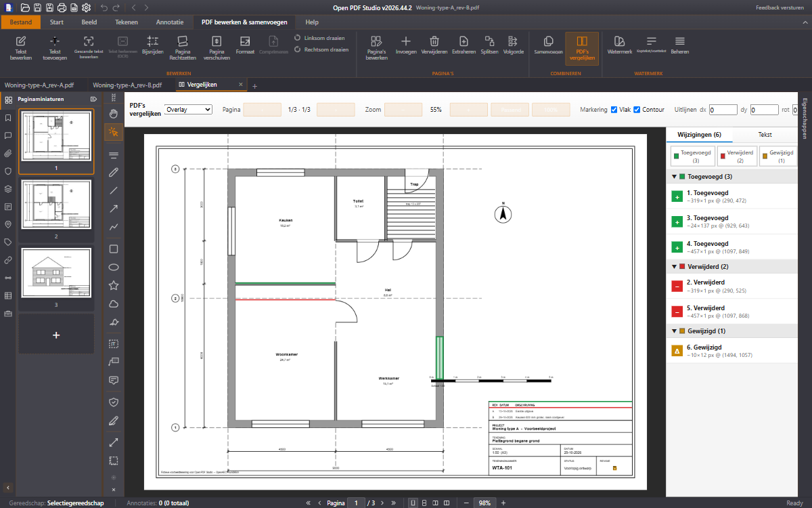Open Pagina Rechtzetten in the ribbon
Image resolution: width=812 pixels, height=508 pixels.
[x=182, y=47]
